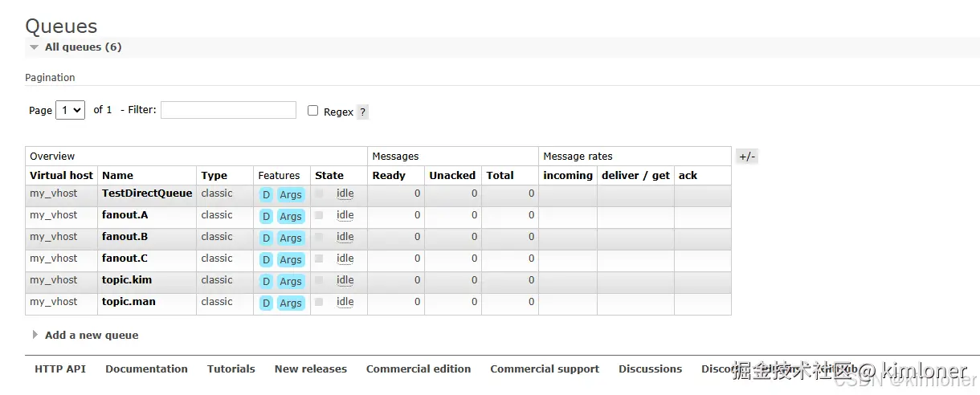Click the D badge for topic.man
This screenshot has height=395, width=980.
pos(266,303)
